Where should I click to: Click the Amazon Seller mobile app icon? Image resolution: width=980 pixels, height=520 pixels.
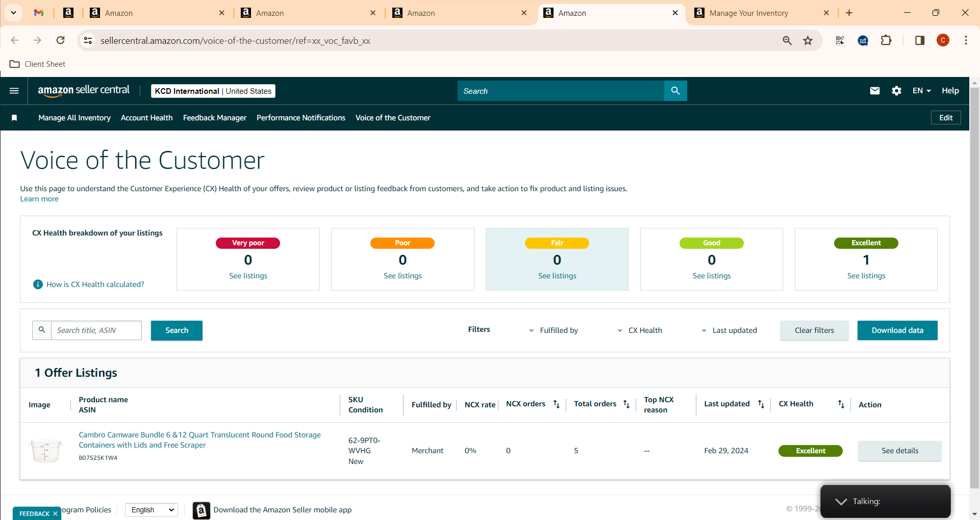click(x=202, y=510)
